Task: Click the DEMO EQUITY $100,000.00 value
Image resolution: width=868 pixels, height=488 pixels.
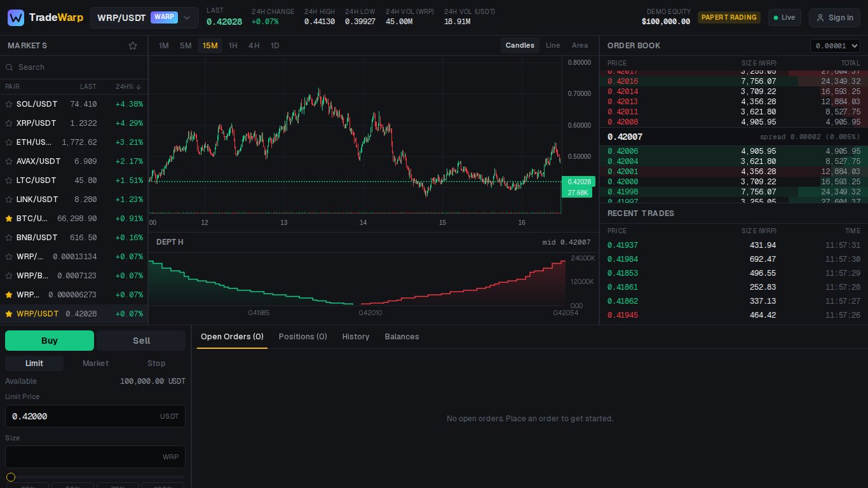Action: click(x=666, y=22)
